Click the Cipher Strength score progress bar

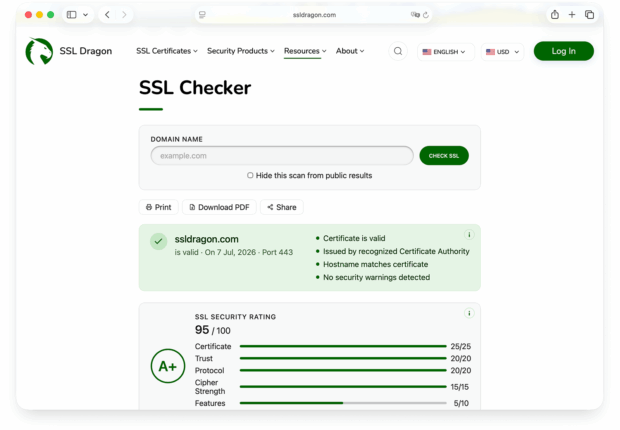pyautogui.click(x=343, y=386)
